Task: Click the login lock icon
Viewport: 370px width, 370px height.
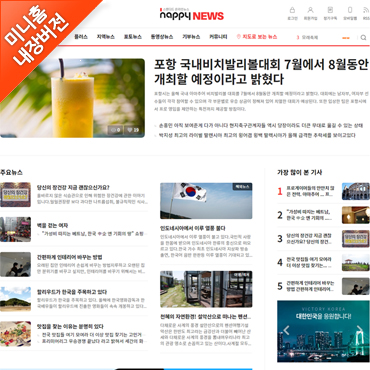Action: [292, 10]
